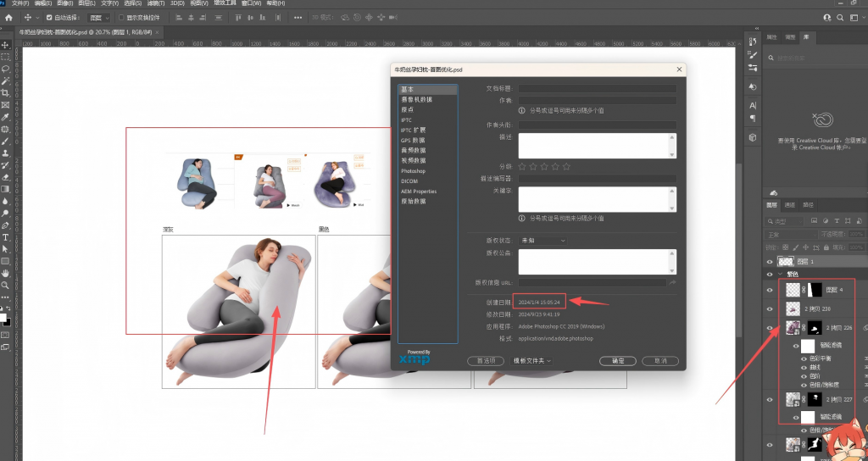Select the Rectangle shape tool
Image resolution: width=868 pixels, height=461 pixels.
click(6, 261)
